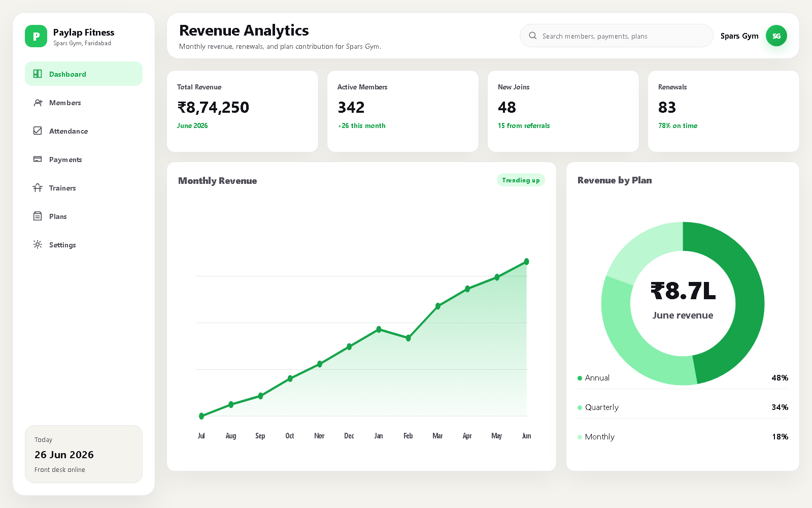Open Settings from the sidebar
This screenshot has height=508, width=812.
84,244
